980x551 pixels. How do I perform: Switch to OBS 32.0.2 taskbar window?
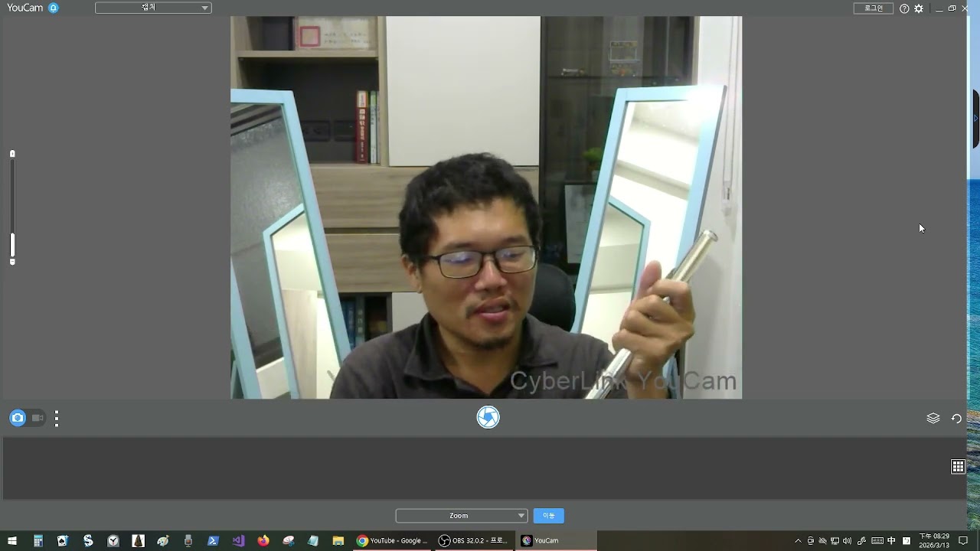[474, 541]
